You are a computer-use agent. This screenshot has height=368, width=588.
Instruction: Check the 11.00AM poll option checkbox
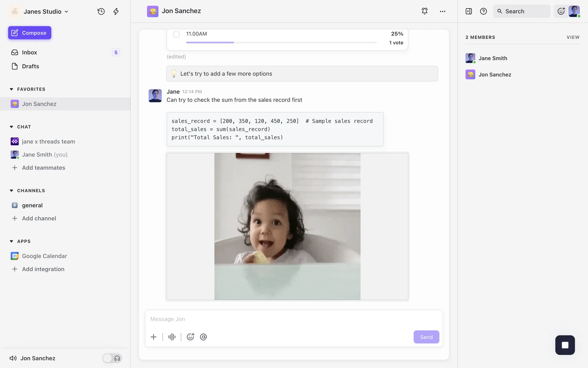click(176, 34)
